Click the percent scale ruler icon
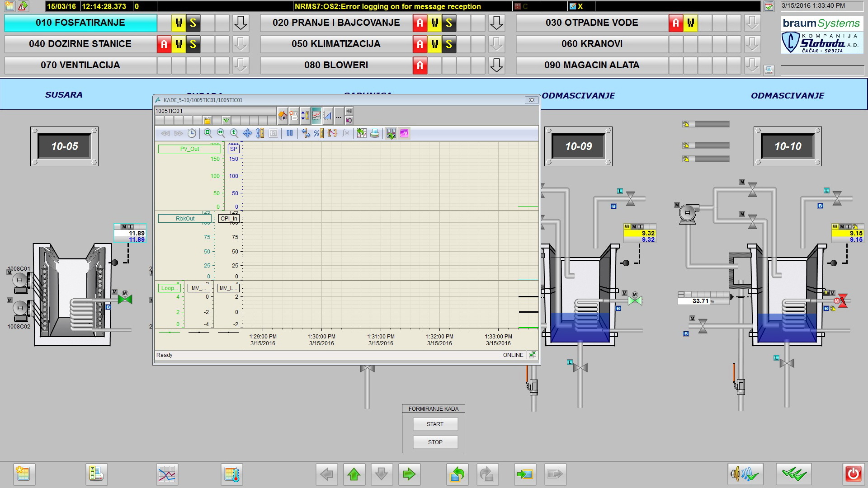This screenshot has height=488, width=868. (319, 133)
